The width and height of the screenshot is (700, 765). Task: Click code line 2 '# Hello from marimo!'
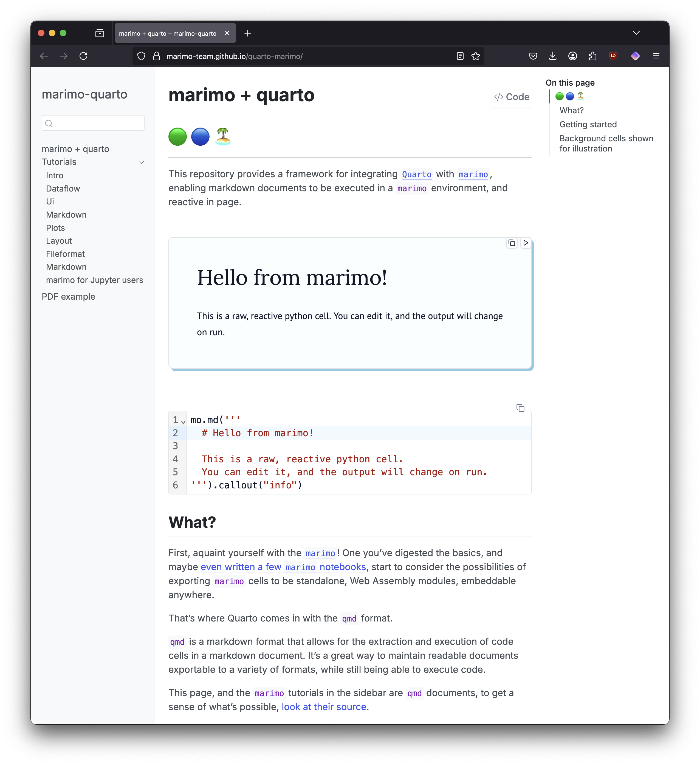click(257, 433)
